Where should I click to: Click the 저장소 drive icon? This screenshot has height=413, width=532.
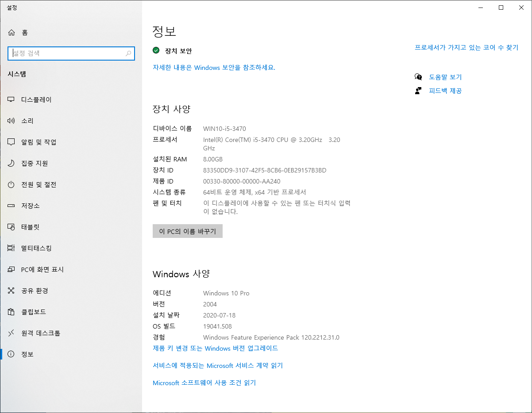coord(12,206)
